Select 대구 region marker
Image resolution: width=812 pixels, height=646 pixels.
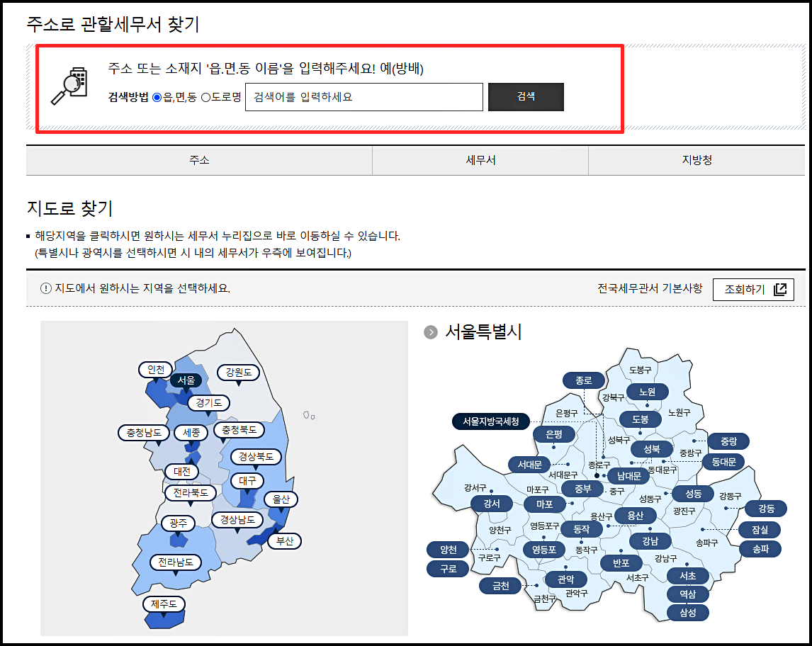(x=247, y=481)
